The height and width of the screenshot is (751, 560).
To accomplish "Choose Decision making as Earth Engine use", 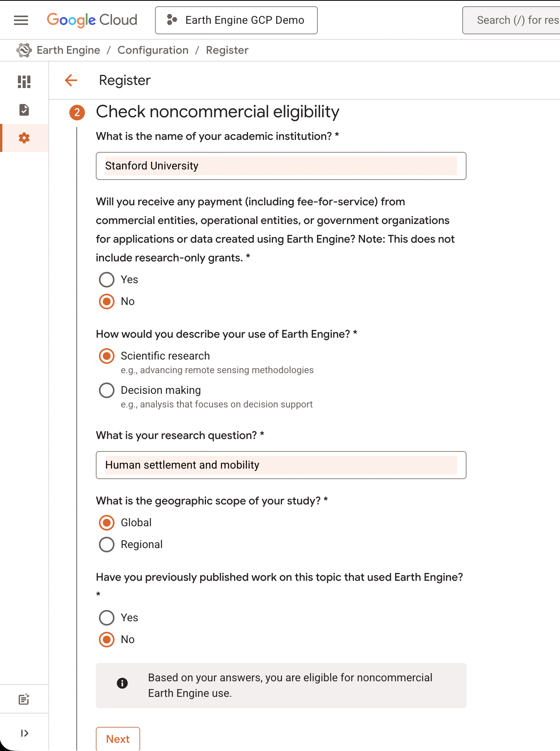I will [x=106, y=390].
